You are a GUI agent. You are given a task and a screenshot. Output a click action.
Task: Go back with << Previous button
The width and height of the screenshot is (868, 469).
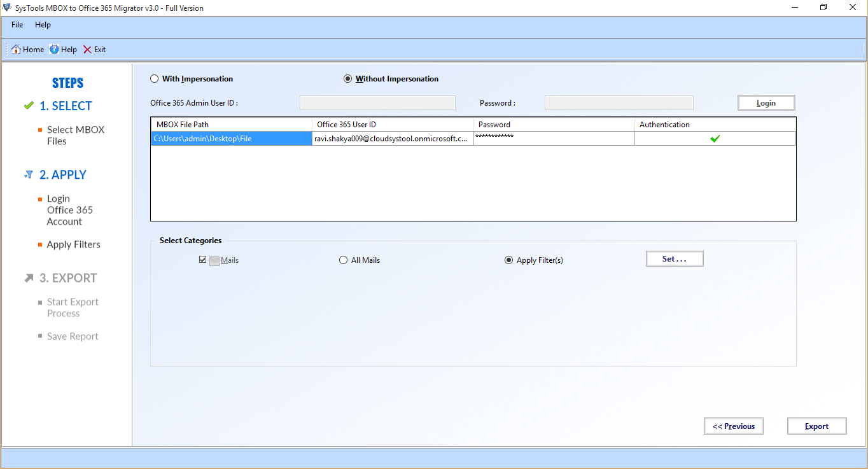[x=734, y=426]
